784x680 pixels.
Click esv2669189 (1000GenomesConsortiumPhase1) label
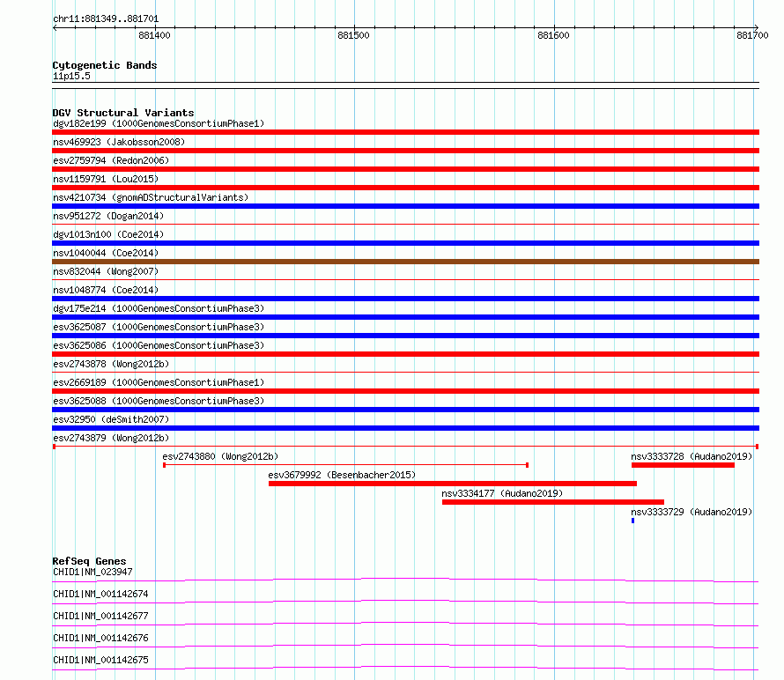(159, 382)
